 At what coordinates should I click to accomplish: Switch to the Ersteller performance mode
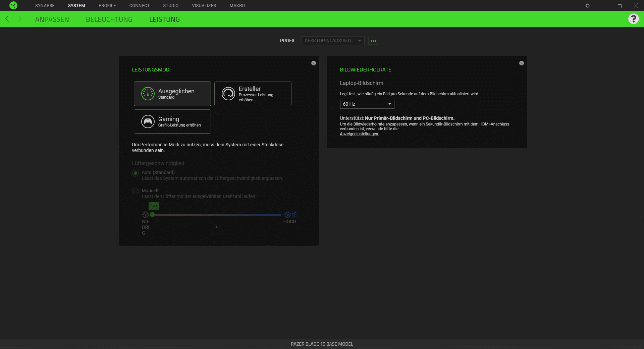tap(253, 94)
